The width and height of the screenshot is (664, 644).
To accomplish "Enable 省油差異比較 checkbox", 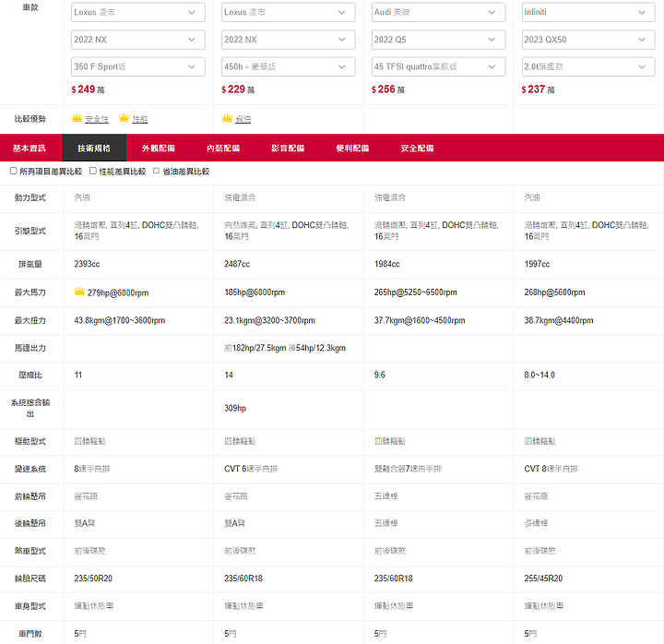I will pyautogui.click(x=156, y=171).
